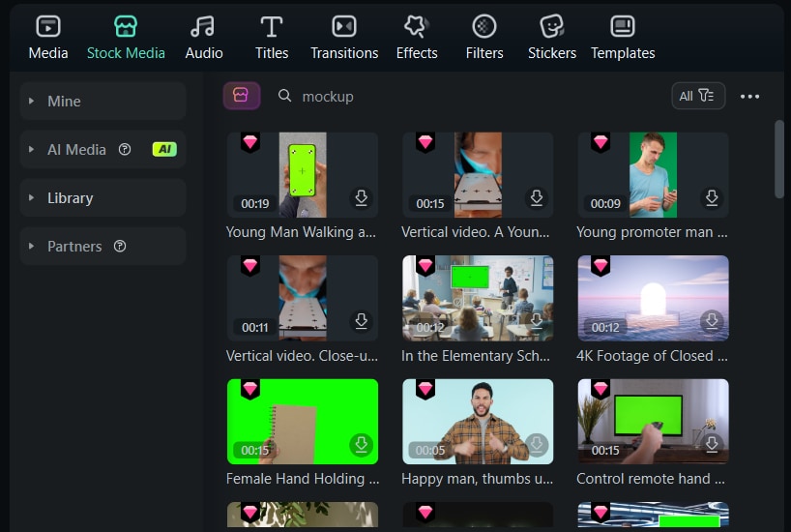The height and width of the screenshot is (532, 791).
Task: Click the 'Control remote hand ...' title
Action: click(x=651, y=479)
